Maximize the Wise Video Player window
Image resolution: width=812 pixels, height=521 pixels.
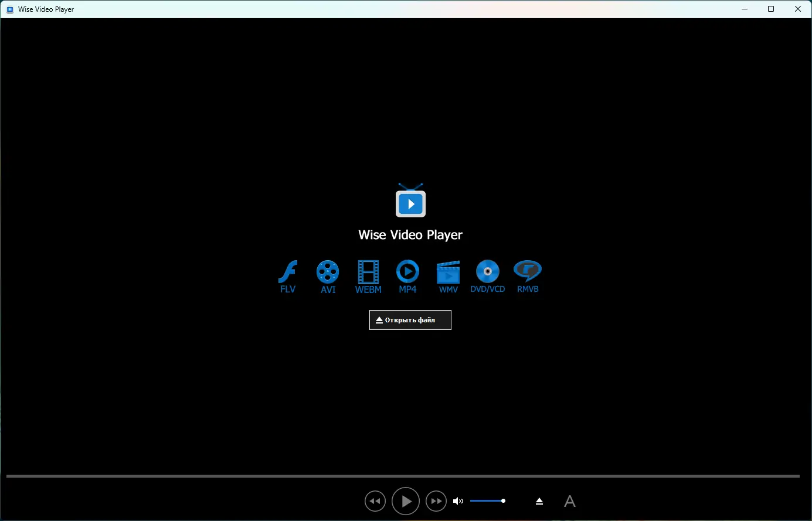pos(771,9)
